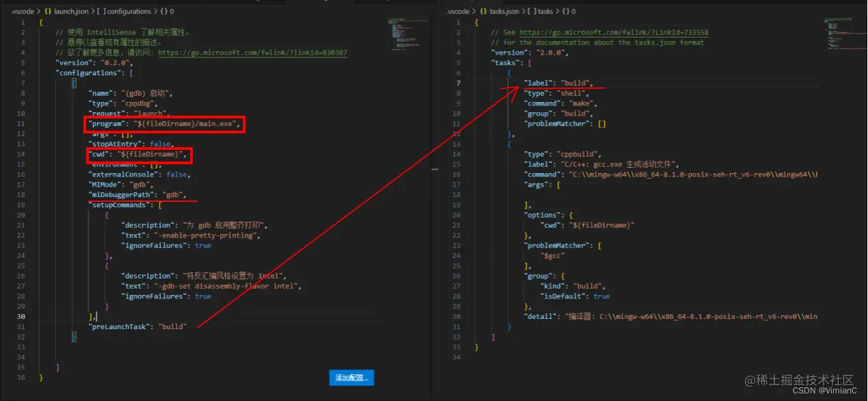This screenshot has width=868, height=401.
Task: Click line number 30 in the launch.json gutter
Action: click(22, 316)
